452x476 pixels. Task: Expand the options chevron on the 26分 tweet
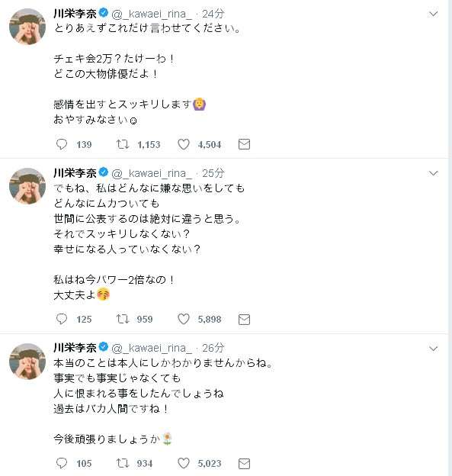[x=433, y=349]
